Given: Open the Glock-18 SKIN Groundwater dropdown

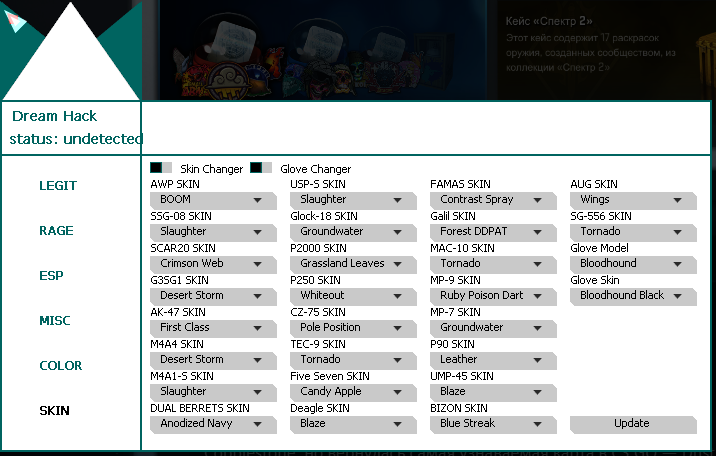Looking at the screenshot, I should [353, 233].
